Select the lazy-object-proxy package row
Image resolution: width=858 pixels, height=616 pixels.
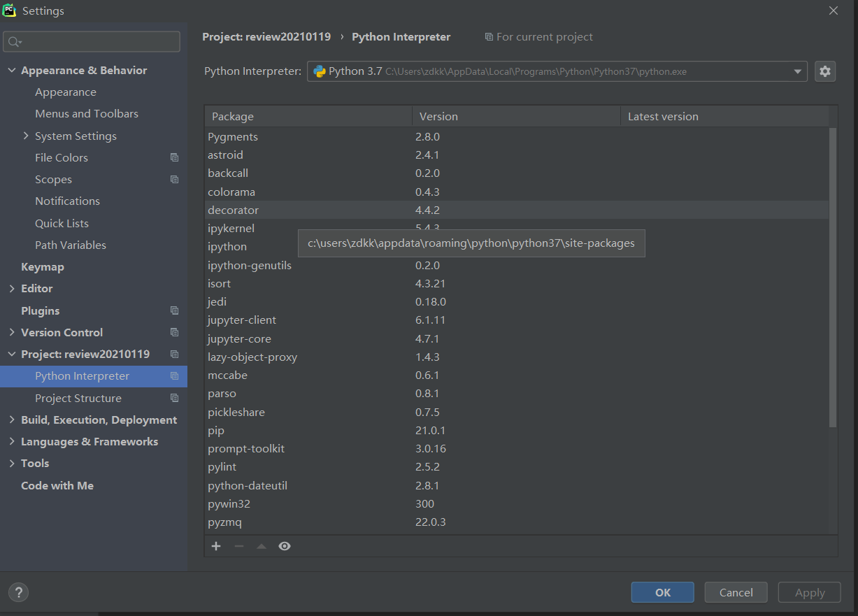(517, 357)
